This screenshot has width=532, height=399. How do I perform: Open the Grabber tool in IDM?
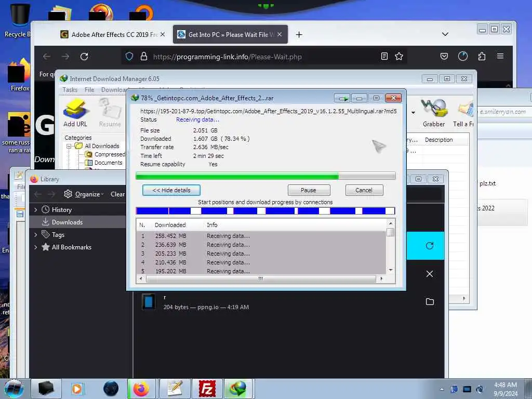pos(434,112)
